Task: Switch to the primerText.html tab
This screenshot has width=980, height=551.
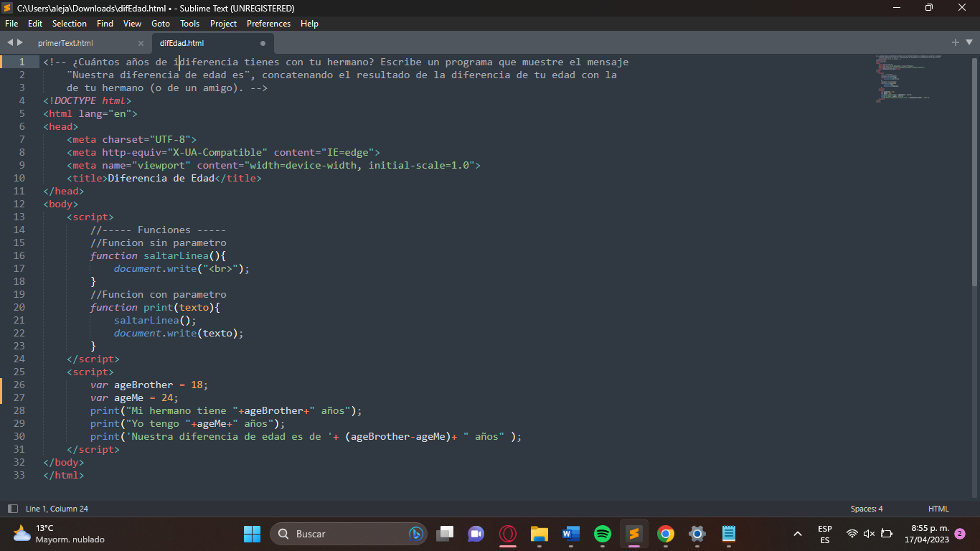Action: click(65, 43)
